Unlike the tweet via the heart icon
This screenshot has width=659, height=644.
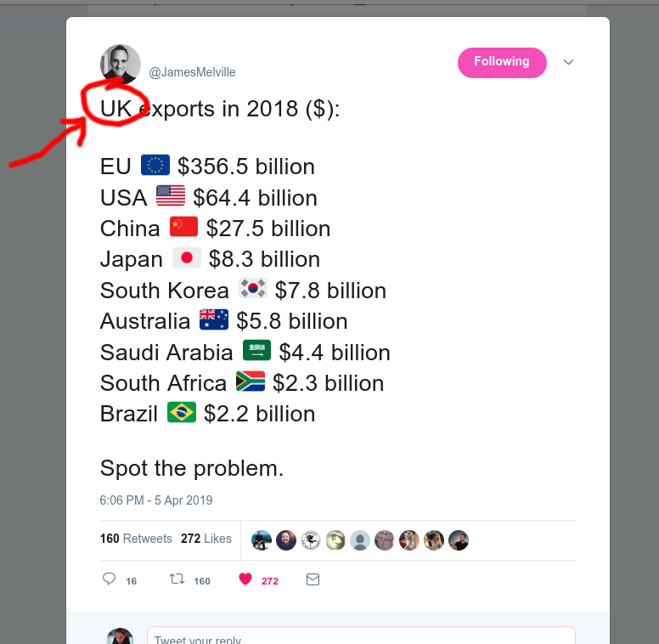click(245, 579)
